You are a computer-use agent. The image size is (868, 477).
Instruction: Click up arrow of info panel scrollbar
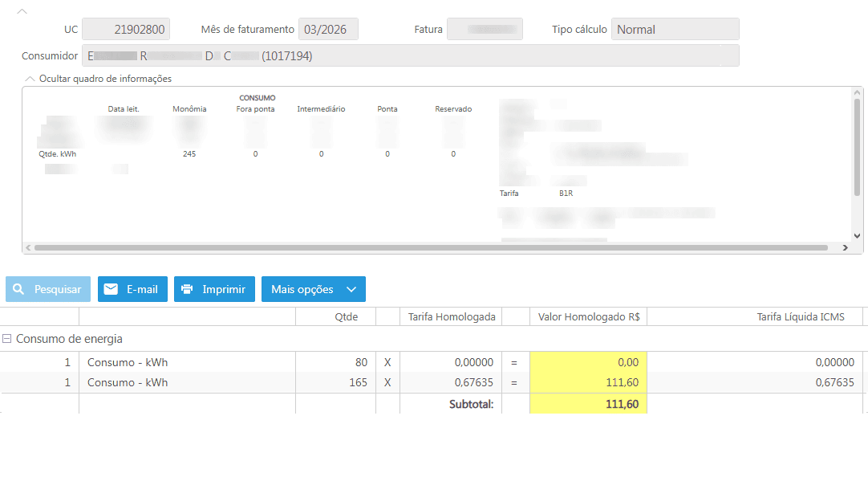pyautogui.click(x=857, y=93)
